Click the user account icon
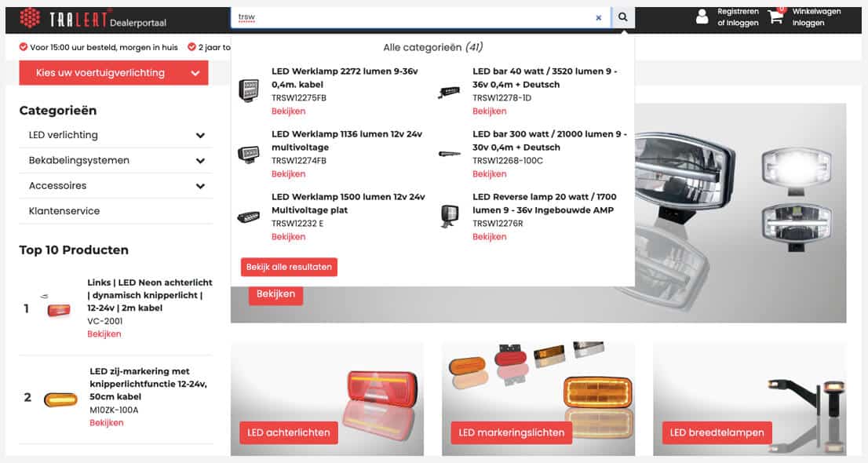Viewport: 868px width, 463px height. coord(702,16)
